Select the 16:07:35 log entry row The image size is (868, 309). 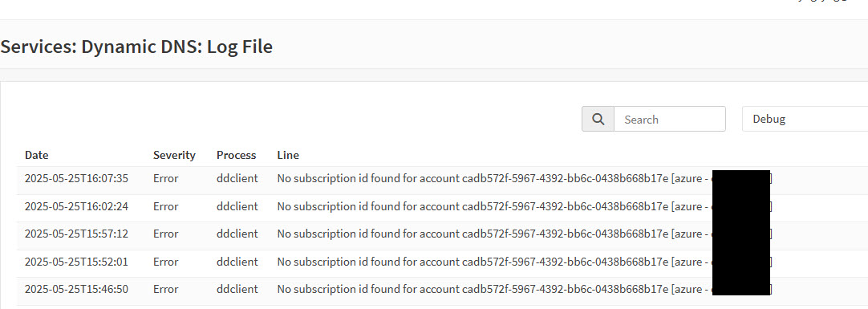click(x=442, y=179)
